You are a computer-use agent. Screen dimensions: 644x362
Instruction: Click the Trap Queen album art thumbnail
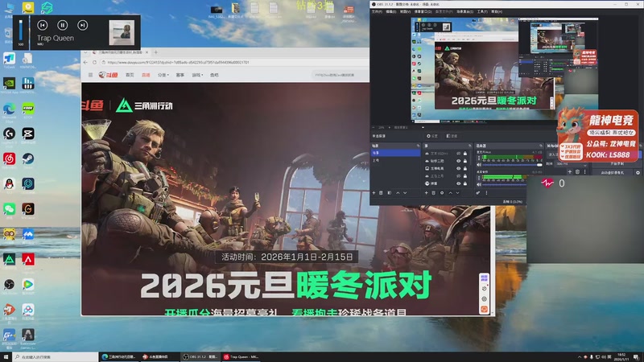coord(122,32)
